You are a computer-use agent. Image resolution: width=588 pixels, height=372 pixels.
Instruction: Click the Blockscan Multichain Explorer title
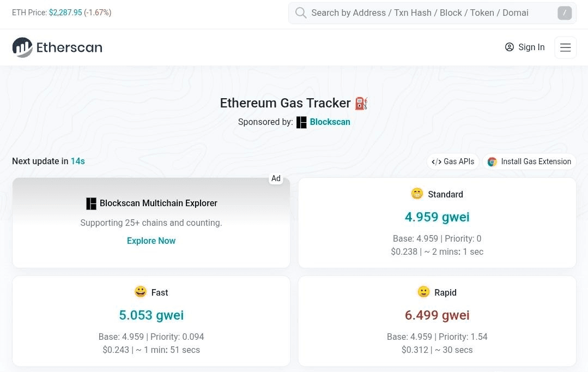point(158,203)
